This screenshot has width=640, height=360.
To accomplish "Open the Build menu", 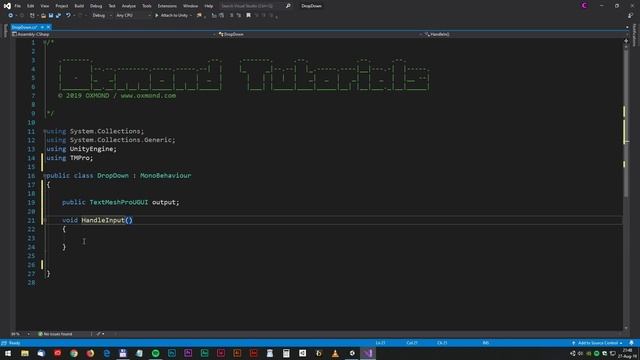I will tap(79, 6).
